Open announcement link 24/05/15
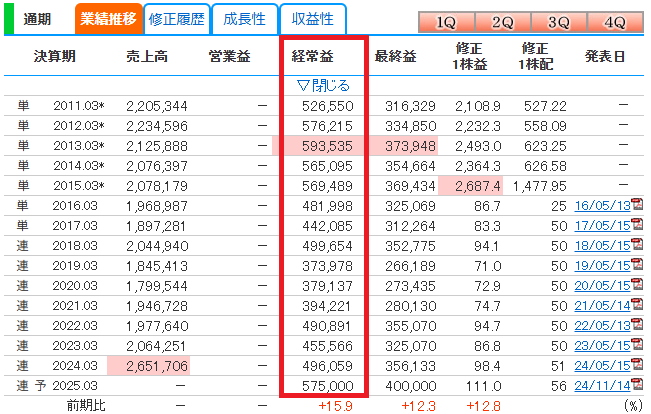This screenshot has width=651, height=414. [x=602, y=365]
